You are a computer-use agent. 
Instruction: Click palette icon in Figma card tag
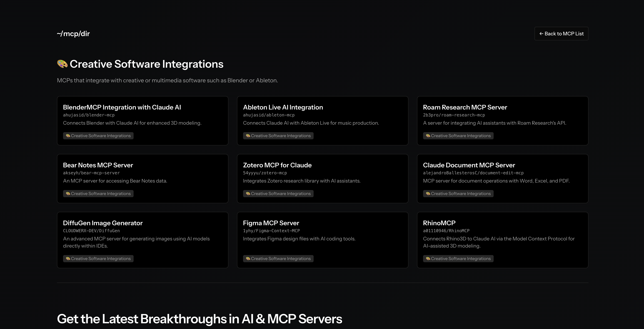coord(248,258)
